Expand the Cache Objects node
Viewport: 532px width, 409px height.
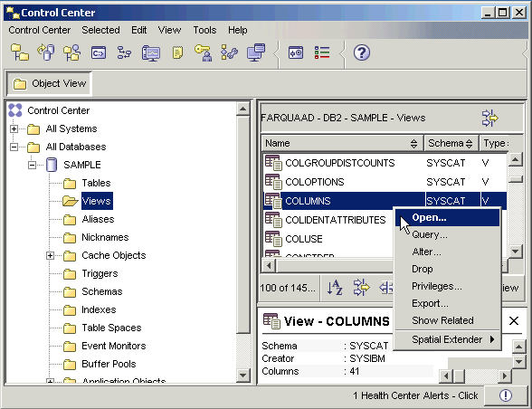pyautogui.click(x=50, y=255)
